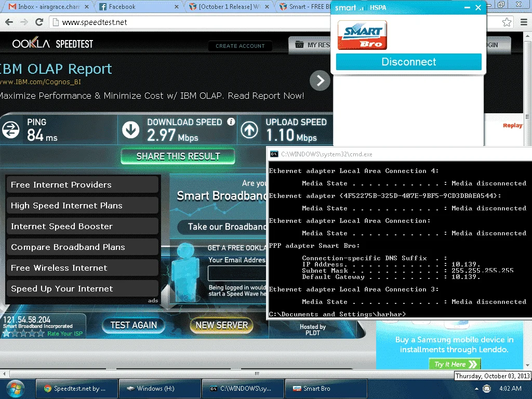Click the 121.54.58.204 IP address text

pos(27,320)
